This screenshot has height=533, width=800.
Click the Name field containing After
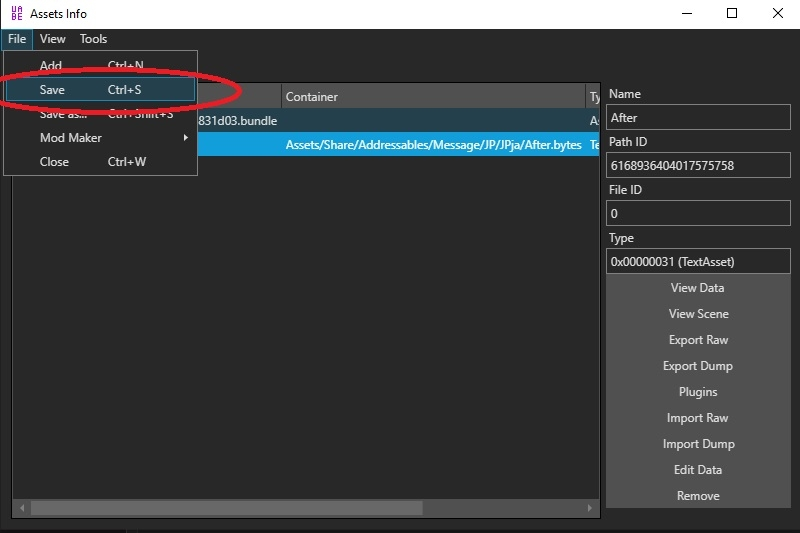[698, 118]
